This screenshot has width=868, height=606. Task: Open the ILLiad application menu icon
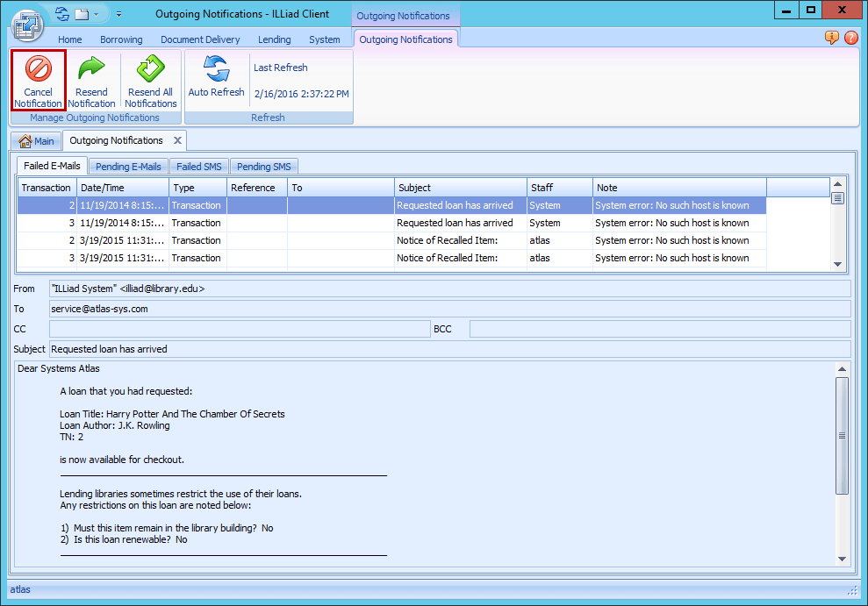pos(26,25)
